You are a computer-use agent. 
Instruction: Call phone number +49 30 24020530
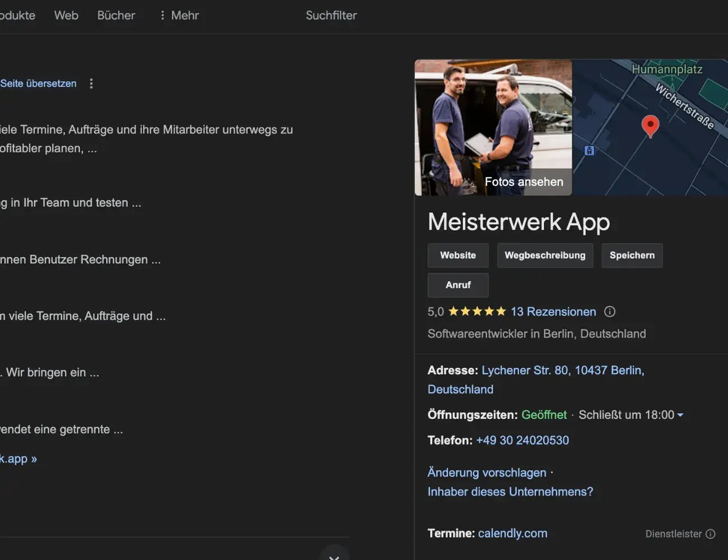coord(522,440)
